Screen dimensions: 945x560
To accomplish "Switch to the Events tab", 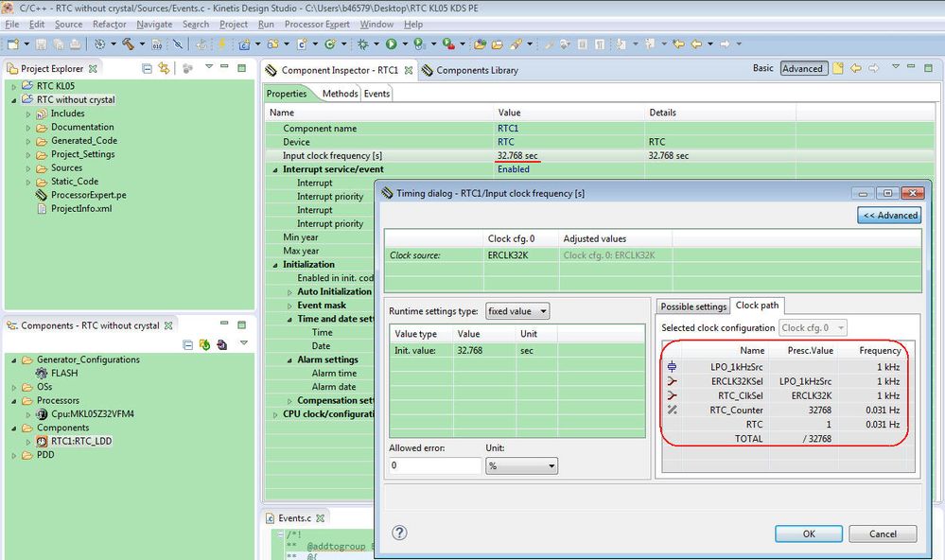I will (x=376, y=94).
